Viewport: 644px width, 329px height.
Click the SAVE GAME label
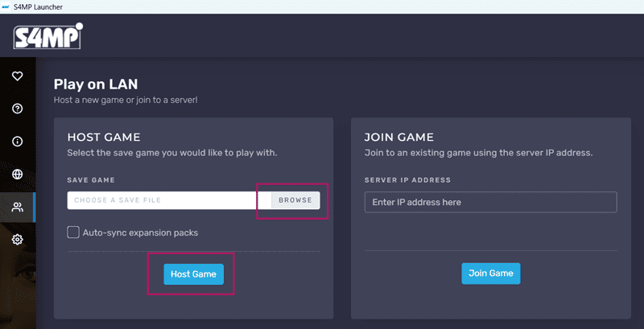coord(91,180)
